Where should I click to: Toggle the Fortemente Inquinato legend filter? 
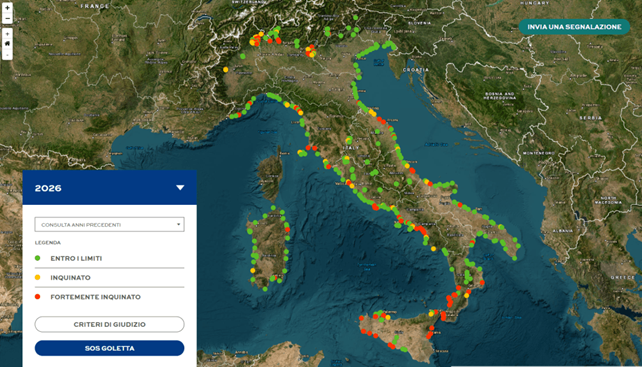[x=109, y=297]
